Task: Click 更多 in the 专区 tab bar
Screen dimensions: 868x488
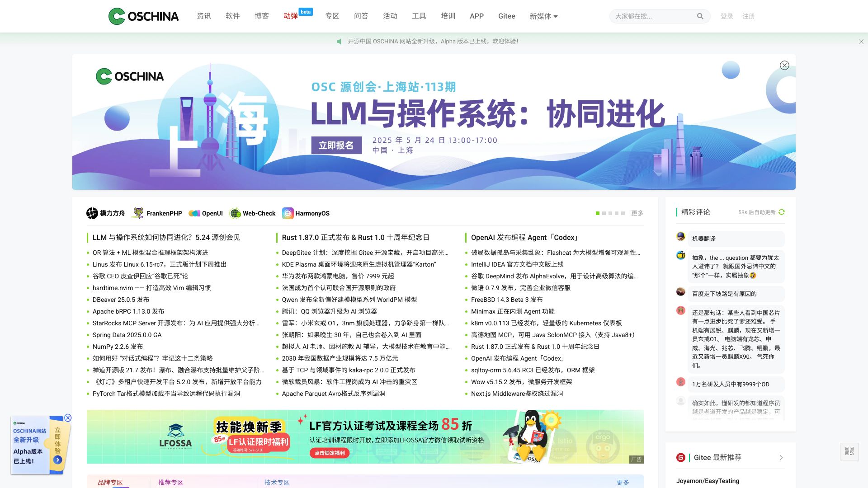Action: coord(623,482)
